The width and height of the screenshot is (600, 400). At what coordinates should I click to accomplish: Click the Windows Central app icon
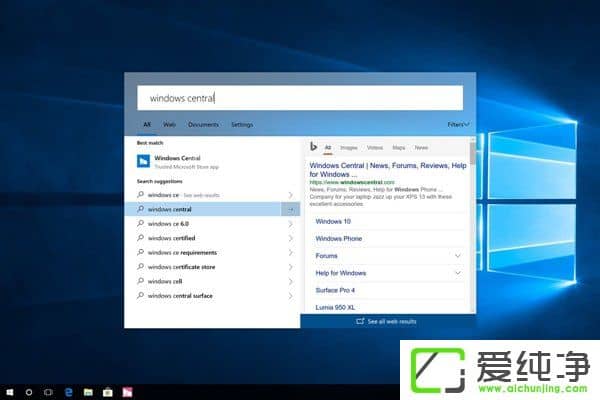143,161
